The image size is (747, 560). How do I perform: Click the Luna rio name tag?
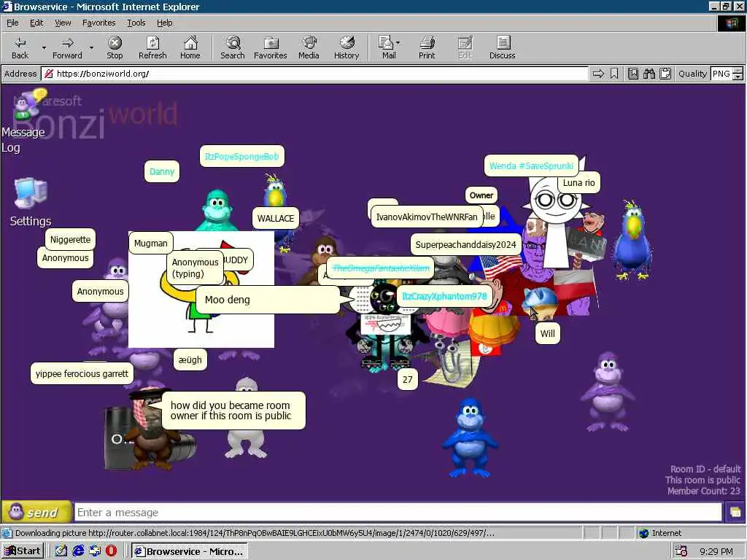[x=578, y=182]
